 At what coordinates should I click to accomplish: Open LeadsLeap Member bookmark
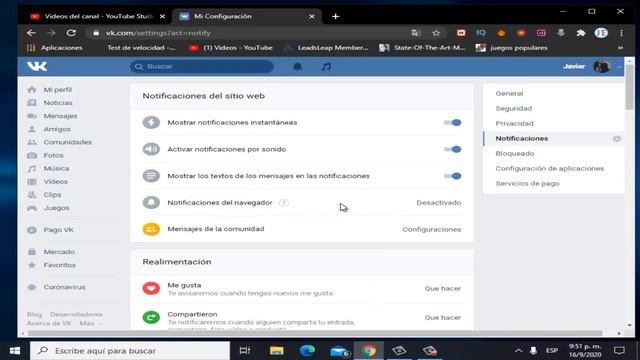(x=327, y=48)
